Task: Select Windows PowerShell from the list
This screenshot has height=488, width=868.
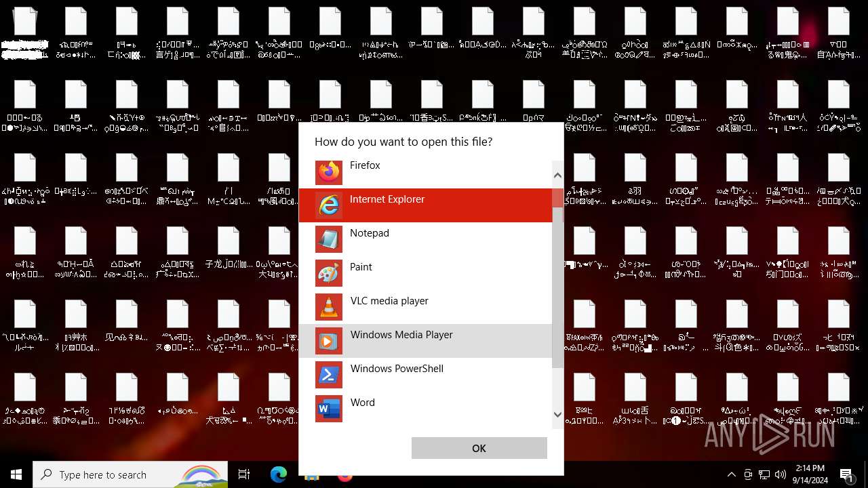Action: tap(425, 375)
